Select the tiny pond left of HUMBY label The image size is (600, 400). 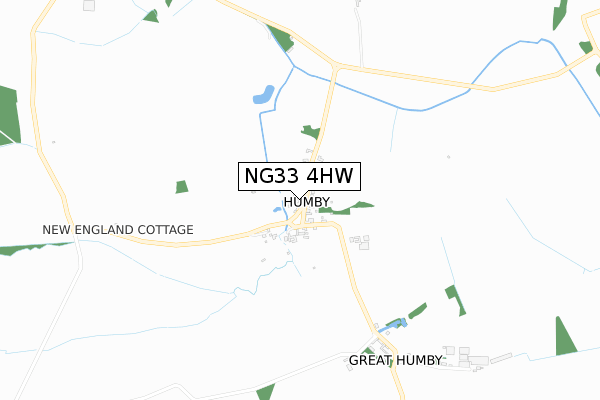[x=277, y=209]
